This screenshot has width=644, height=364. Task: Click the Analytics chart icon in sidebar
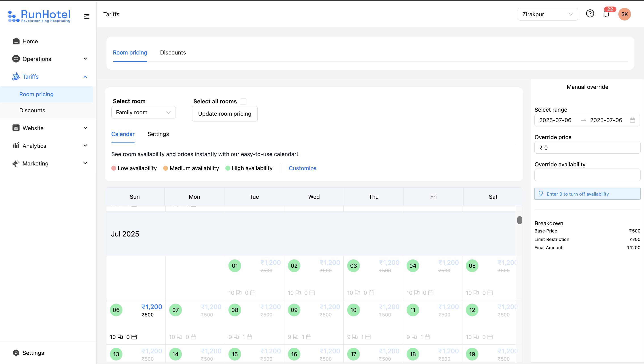(x=16, y=146)
